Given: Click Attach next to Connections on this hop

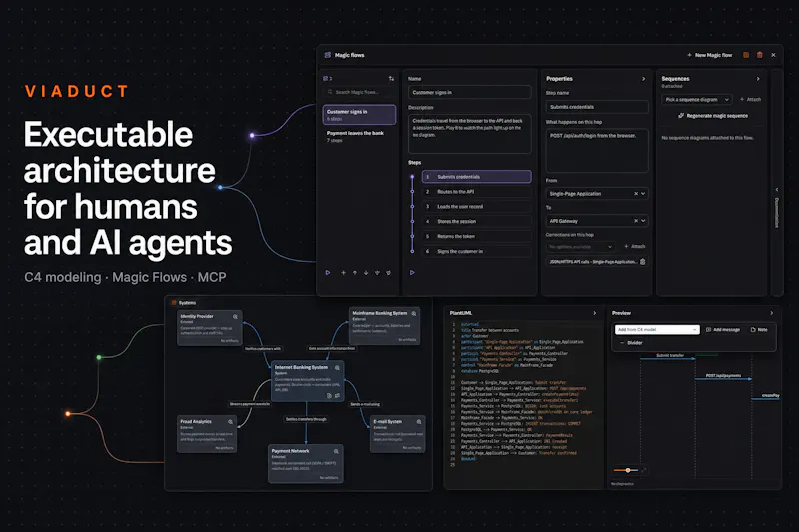Looking at the screenshot, I should (x=635, y=246).
